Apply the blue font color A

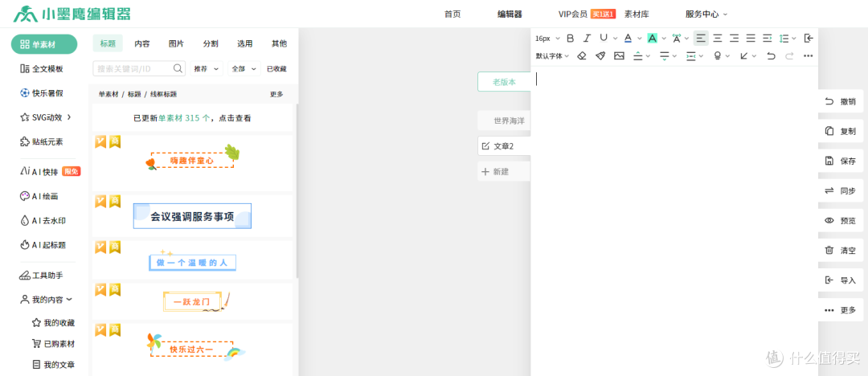click(628, 39)
